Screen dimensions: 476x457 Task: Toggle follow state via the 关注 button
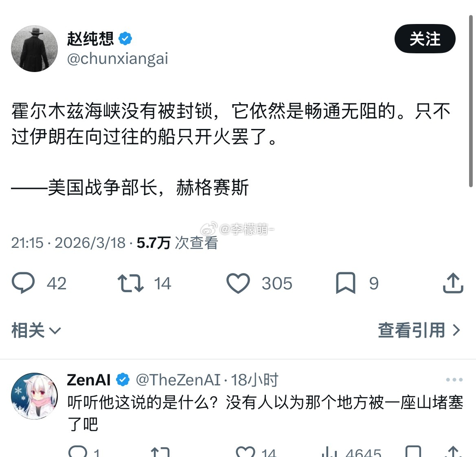(x=425, y=39)
